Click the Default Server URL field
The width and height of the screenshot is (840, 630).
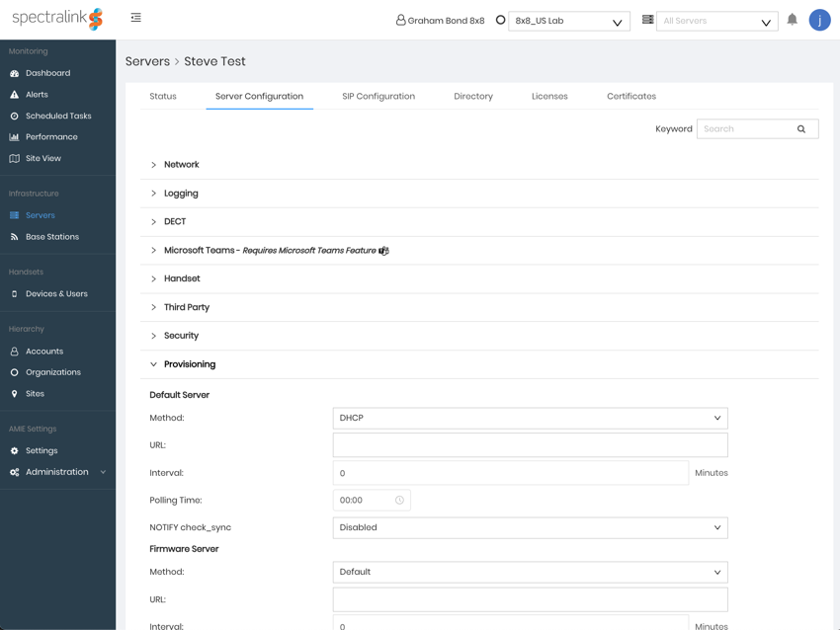tap(530, 445)
